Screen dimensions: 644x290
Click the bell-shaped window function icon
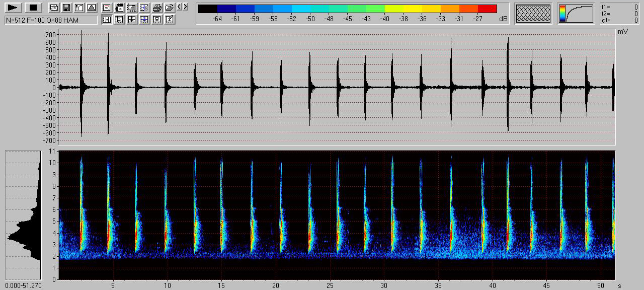[91, 8]
